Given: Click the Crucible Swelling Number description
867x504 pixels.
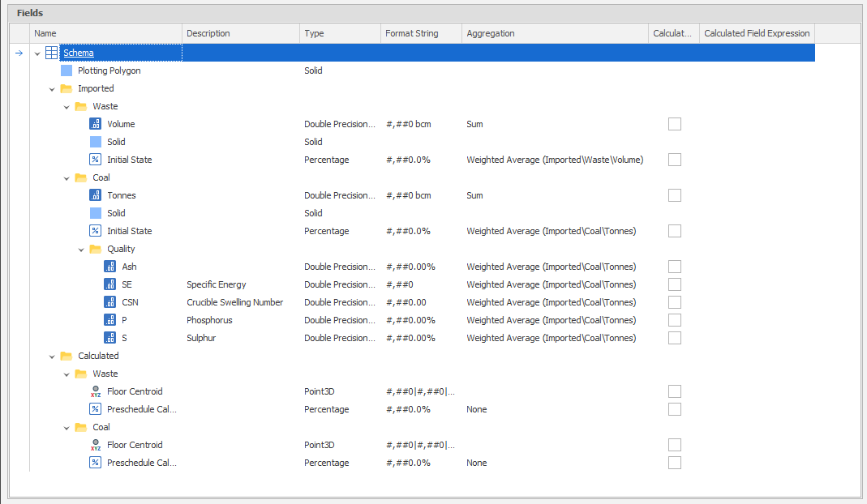Looking at the screenshot, I should coord(235,302).
